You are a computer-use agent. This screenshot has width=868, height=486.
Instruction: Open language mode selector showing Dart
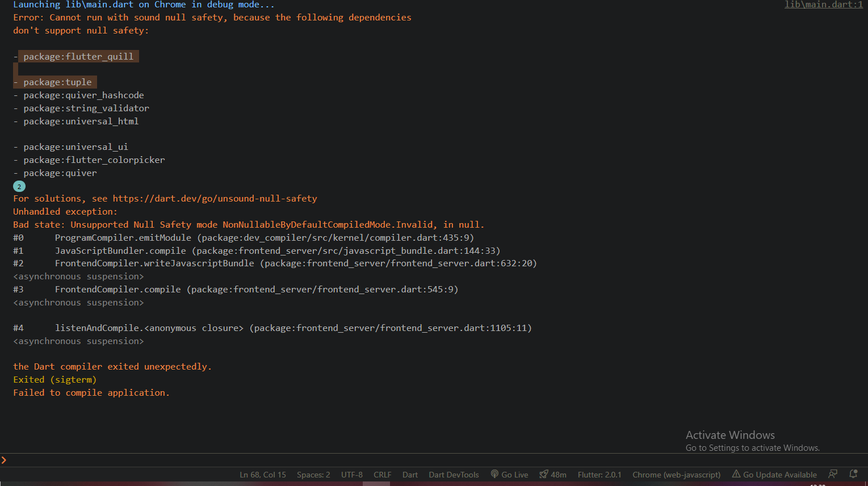[410, 475]
